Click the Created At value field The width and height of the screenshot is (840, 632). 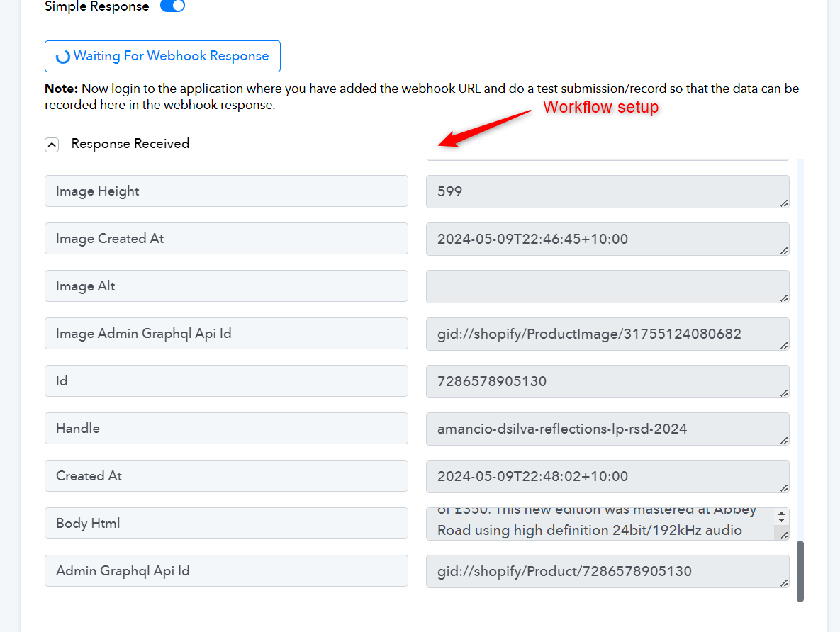[606, 476]
